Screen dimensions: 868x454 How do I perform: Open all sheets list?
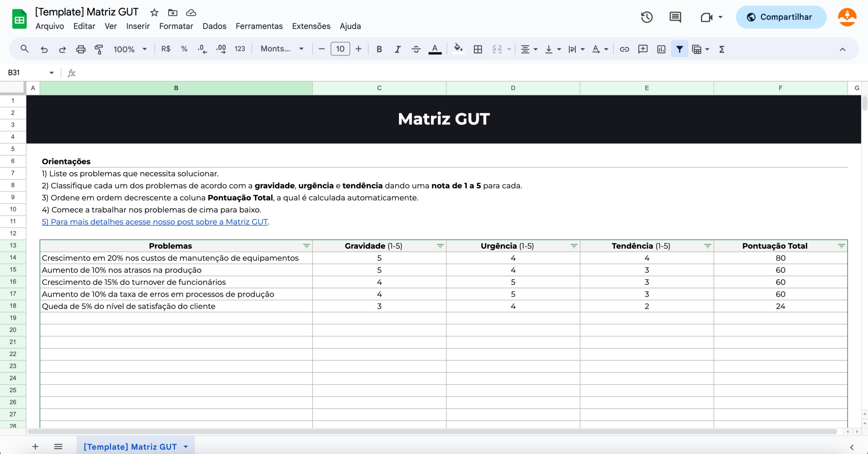click(58, 446)
